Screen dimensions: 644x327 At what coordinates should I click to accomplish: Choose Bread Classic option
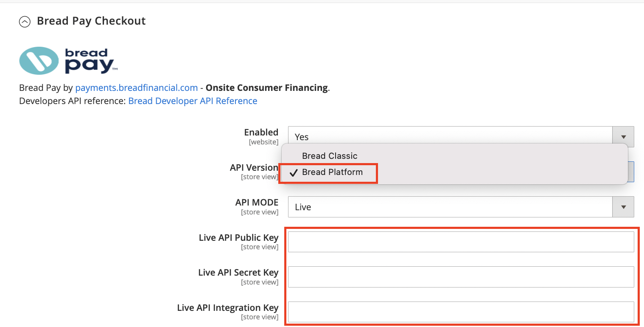pos(330,156)
